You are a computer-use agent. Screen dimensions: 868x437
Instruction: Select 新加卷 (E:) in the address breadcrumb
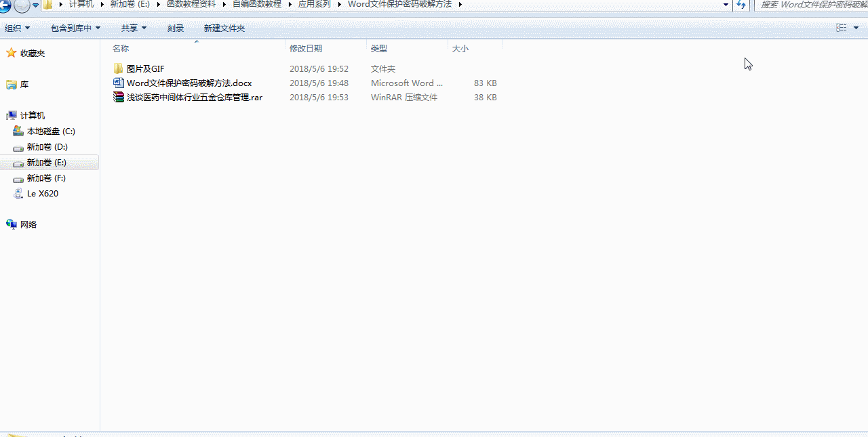point(130,4)
